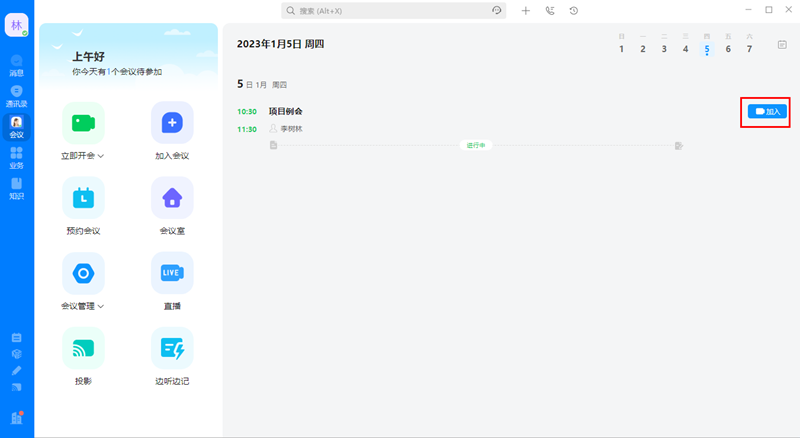Open the 通讯录 contacts sidebar tab

pyautogui.click(x=16, y=96)
